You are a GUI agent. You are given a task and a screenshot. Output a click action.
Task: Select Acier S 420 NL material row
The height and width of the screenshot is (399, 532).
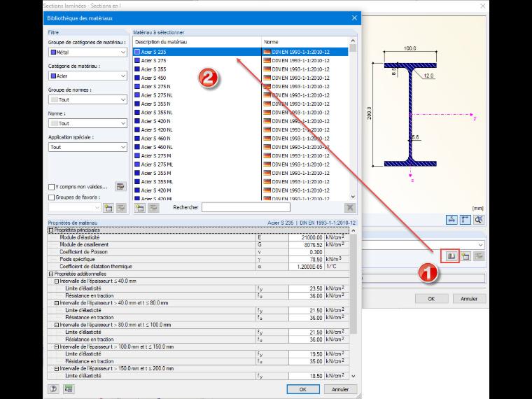pos(241,130)
